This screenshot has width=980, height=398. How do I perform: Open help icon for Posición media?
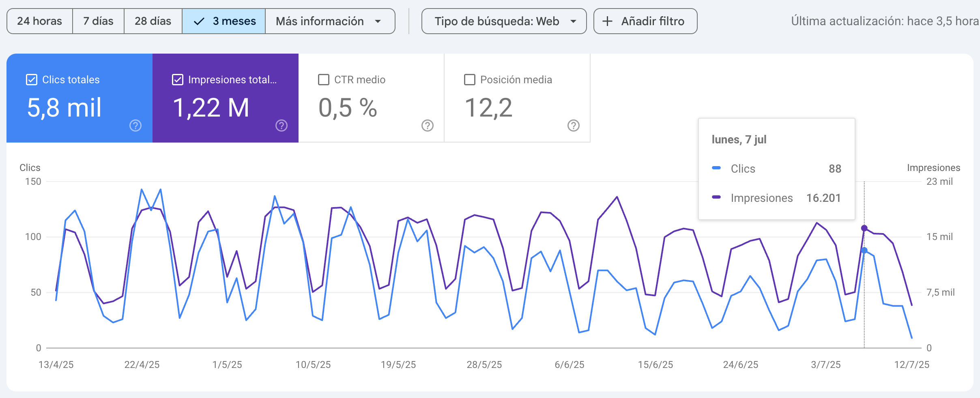click(x=574, y=125)
